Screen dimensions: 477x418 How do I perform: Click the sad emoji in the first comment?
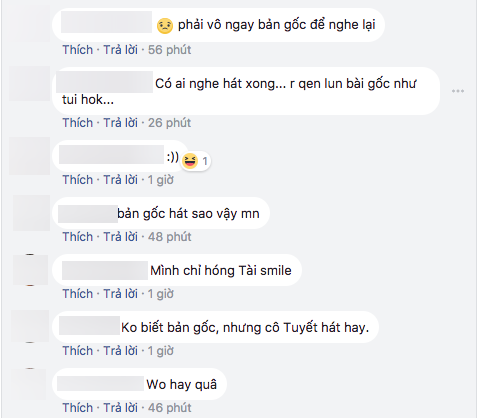tap(165, 26)
